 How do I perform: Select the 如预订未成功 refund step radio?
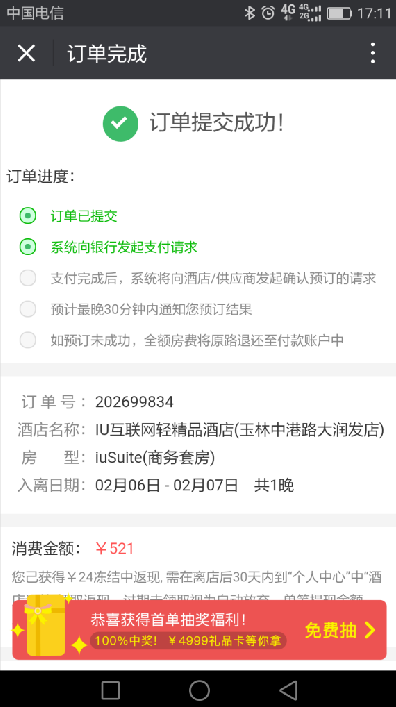pyautogui.click(x=28, y=340)
